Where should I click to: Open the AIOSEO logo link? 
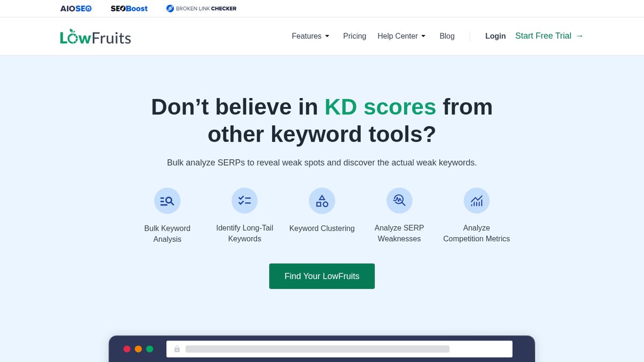[76, 9]
